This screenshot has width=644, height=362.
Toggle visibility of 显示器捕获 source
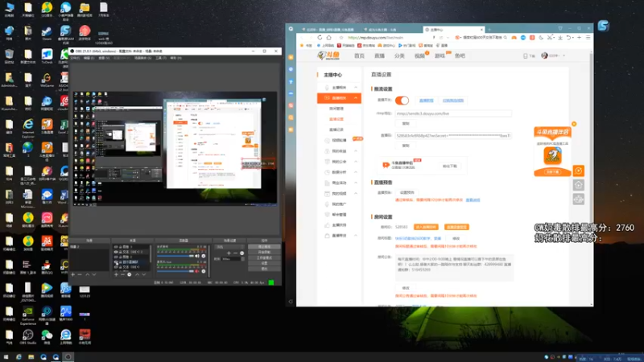pyautogui.click(x=116, y=262)
